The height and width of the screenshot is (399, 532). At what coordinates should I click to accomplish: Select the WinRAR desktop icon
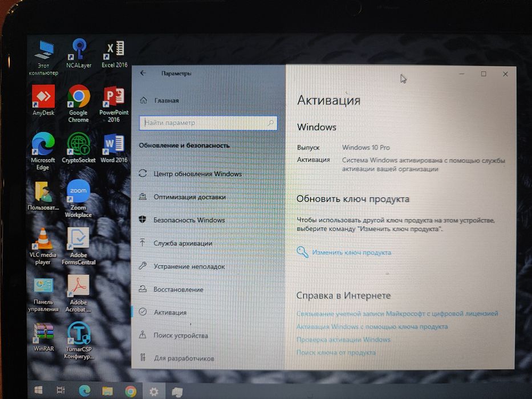pyautogui.click(x=43, y=337)
